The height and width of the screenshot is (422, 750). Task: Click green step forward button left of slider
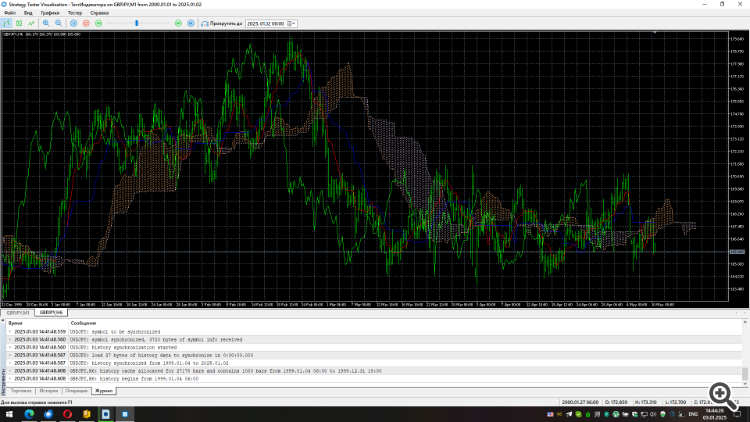[99, 23]
